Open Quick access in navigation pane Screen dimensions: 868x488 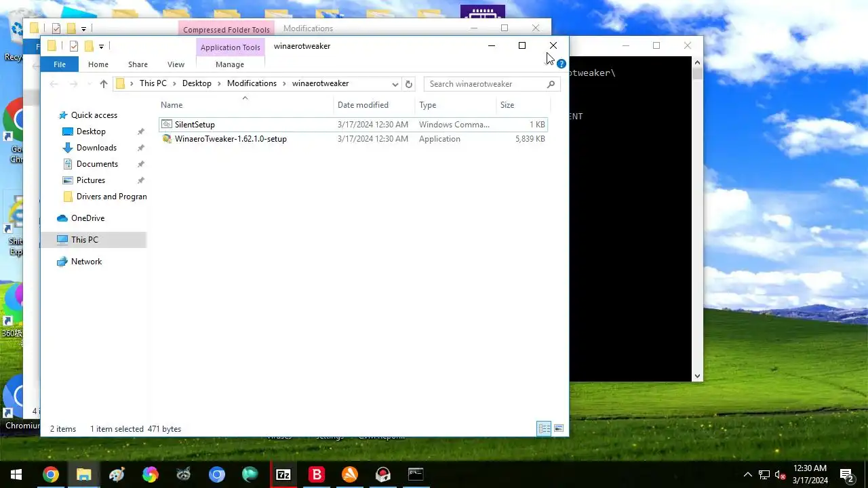(94, 115)
